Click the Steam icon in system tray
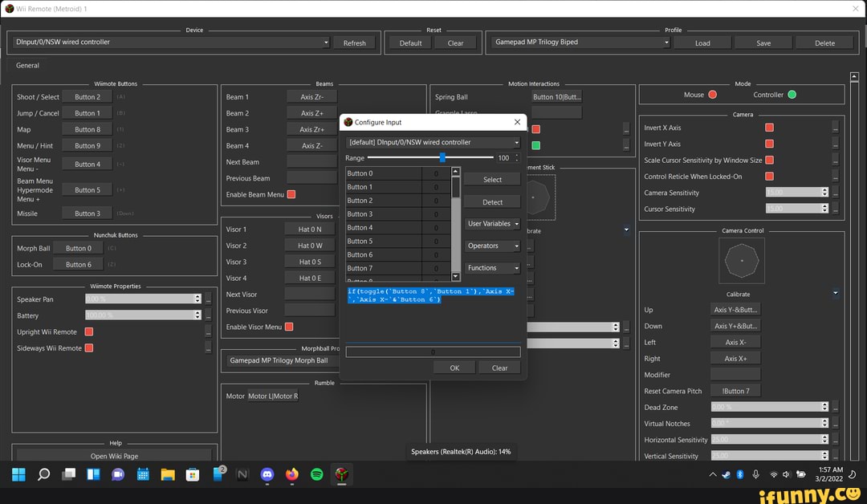The height and width of the screenshot is (504, 867). point(726,474)
